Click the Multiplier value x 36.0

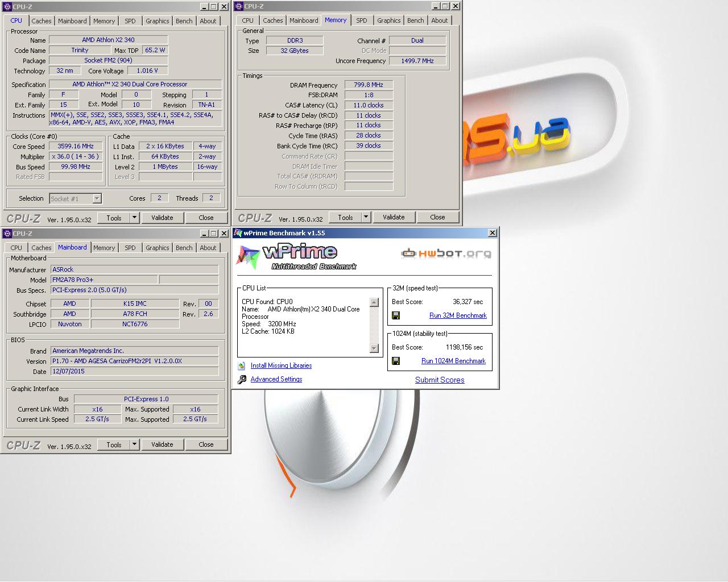pos(76,156)
